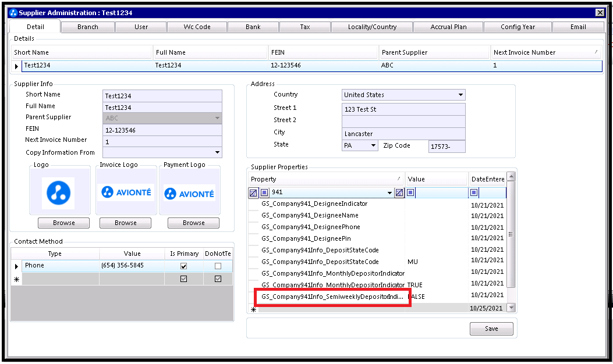Open the Bank tab
This screenshot has width=613, height=364.
click(x=253, y=27)
